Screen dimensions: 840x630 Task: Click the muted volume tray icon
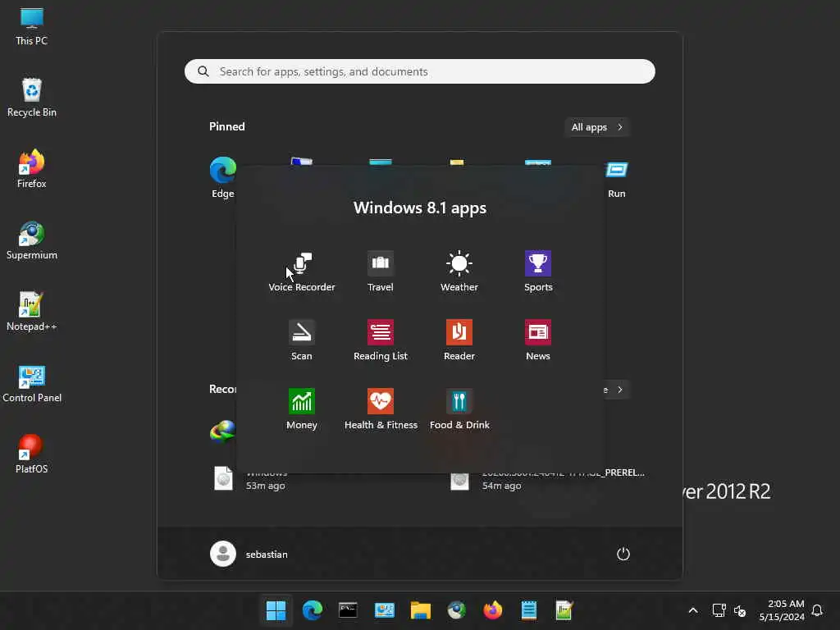click(x=740, y=610)
